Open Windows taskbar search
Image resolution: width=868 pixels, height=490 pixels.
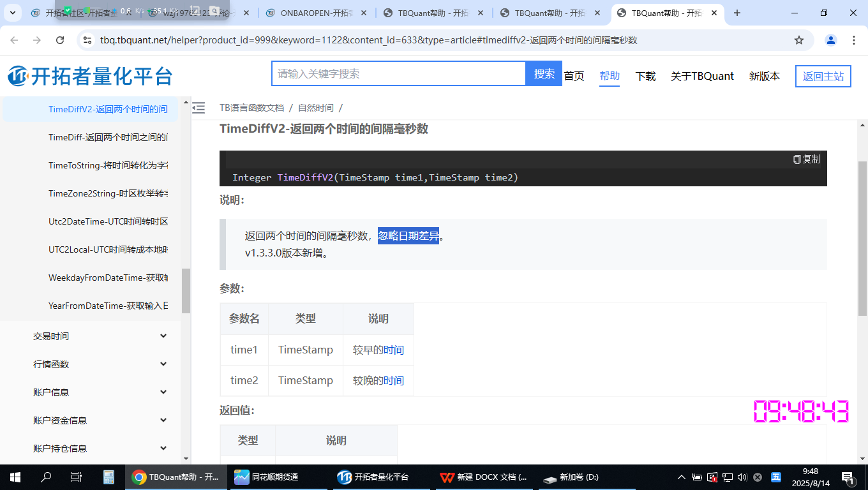pos(46,477)
